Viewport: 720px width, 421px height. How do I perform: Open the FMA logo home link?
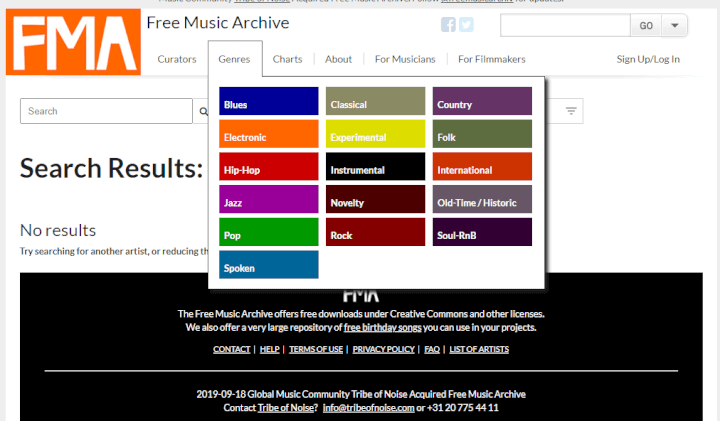tap(73, 42)
